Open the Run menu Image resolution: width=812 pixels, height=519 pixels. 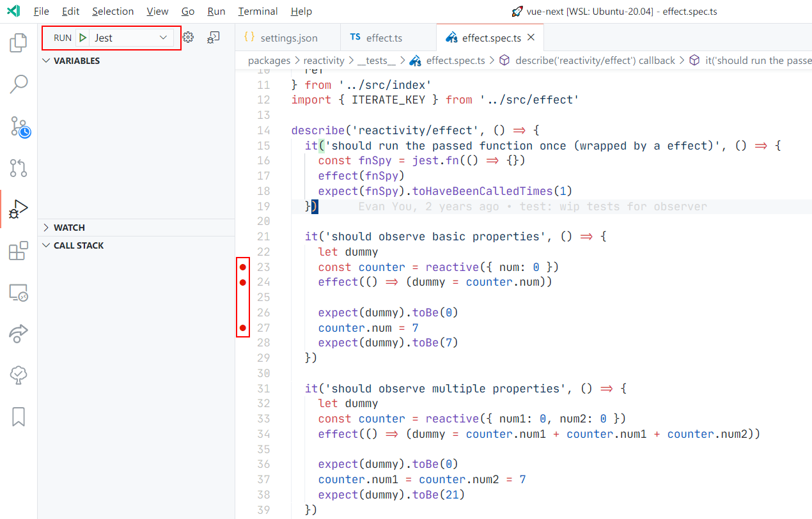215,11
